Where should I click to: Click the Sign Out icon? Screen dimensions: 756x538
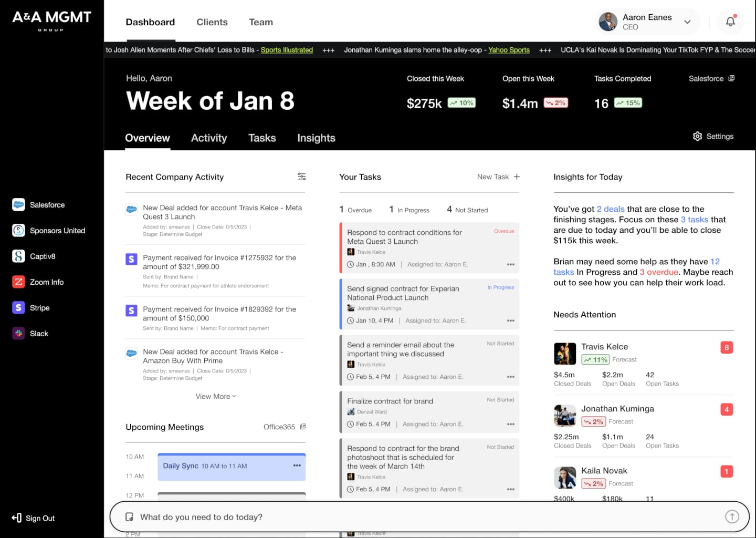pyautogui.click(x=17, y=518)
